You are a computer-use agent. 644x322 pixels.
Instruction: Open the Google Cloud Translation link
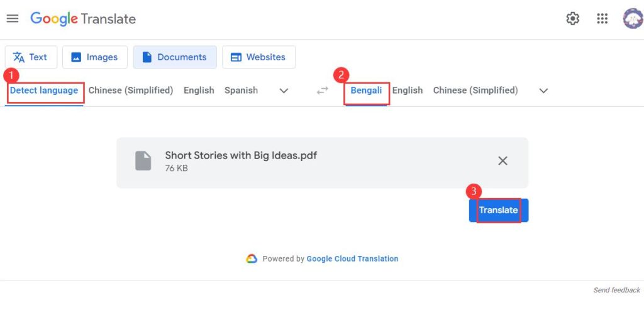pos(352,258)
